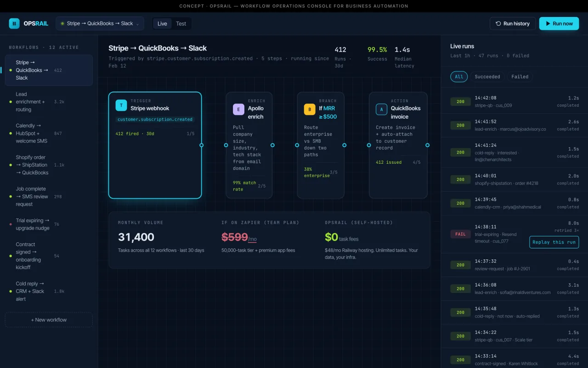The height and width of the screenshot is (368, 588).
Task: Click the struck-through $599/mo price
Action: tap(239, 237)
